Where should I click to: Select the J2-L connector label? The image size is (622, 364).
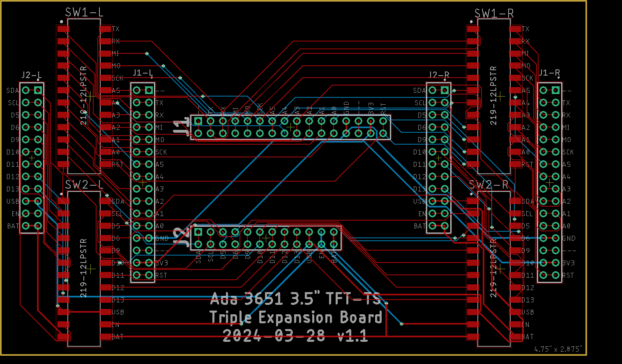click(x=32, y=75)
